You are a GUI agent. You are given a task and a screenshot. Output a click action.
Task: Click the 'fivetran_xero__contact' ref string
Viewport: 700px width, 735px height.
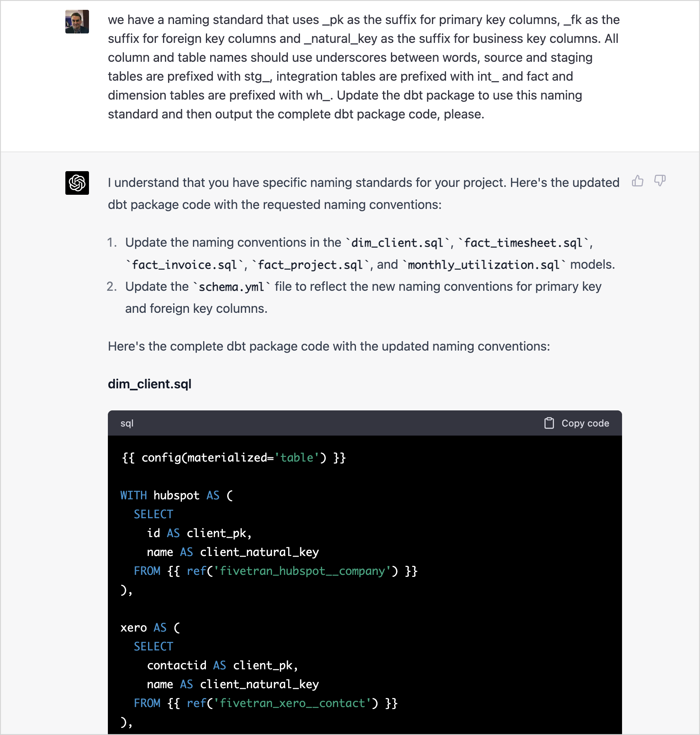tap(296, 703)
